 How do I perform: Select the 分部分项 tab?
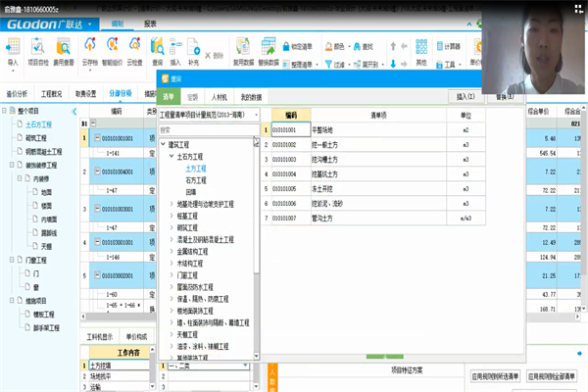coord(121,93)
